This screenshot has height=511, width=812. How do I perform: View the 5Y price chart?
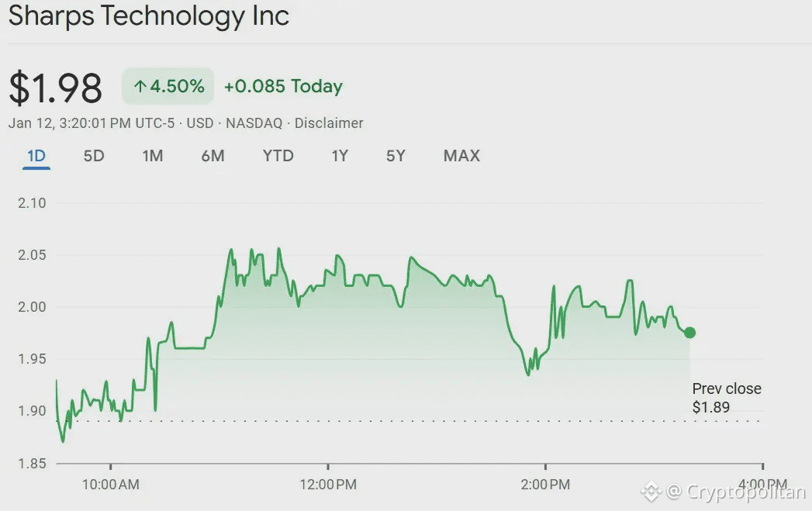coord(396,156)
